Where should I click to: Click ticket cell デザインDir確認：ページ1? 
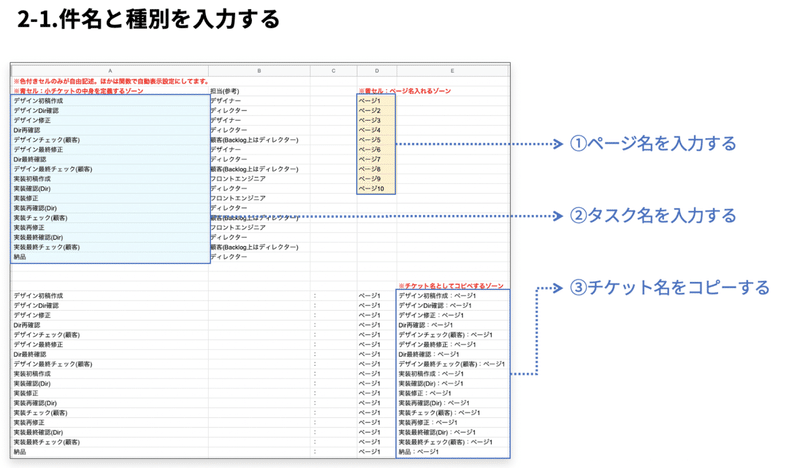(x=453, y=305)
